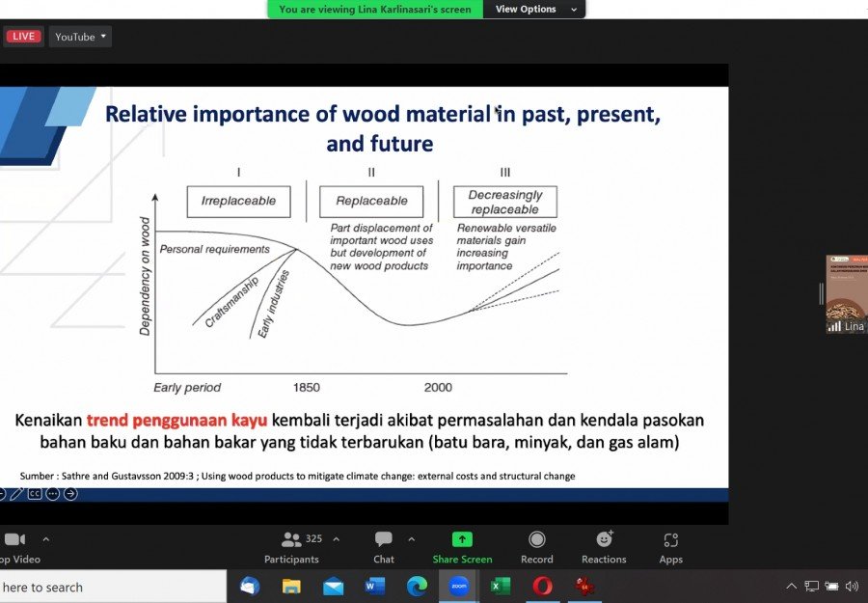Click the 'Craftsmanship' curve label
868x603 pixels.
pos(231,302)
